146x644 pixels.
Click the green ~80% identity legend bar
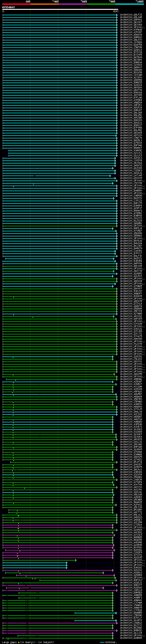pos(101,4)
